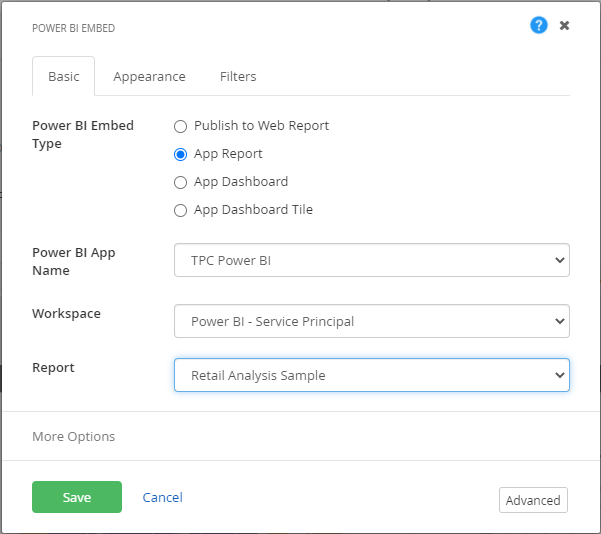The width and height of the screenshot is (601, 534).
Task: Open the blue help question mark icon
Action: coord(539,25)
